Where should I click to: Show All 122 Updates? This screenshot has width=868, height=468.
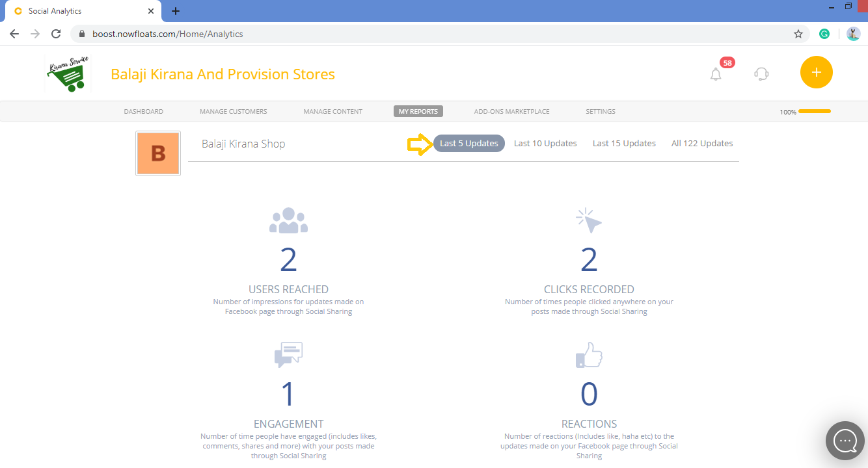click(x=702, y=143)
